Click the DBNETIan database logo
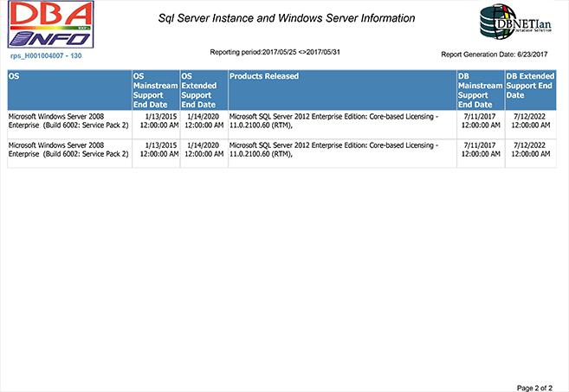The image size is (569, 392). (515, 22)
